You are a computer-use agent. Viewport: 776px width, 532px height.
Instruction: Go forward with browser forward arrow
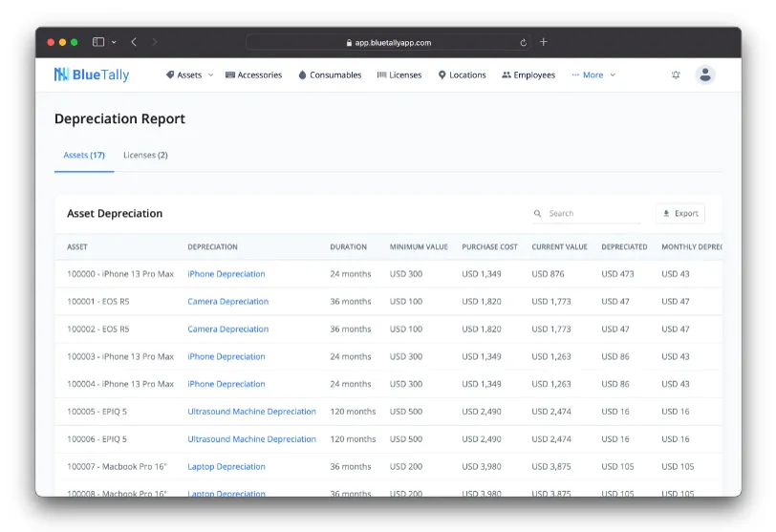(155, 42)
